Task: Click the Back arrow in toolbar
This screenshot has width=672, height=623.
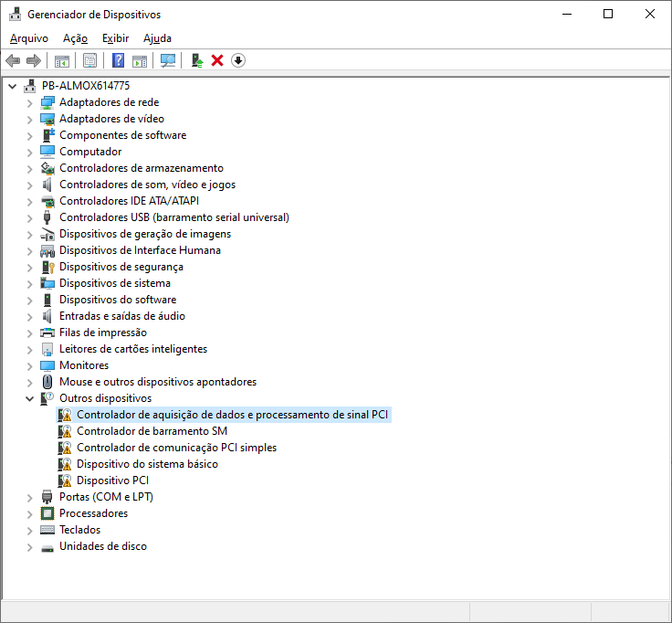Action: pyautogui.click(x=13, y=60)
